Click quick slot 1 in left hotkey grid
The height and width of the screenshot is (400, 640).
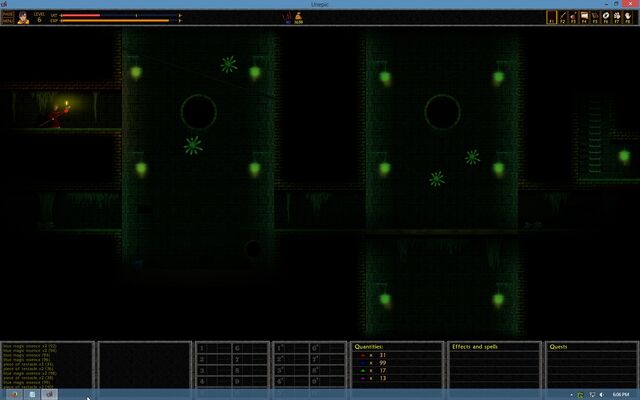coord(215,348)
